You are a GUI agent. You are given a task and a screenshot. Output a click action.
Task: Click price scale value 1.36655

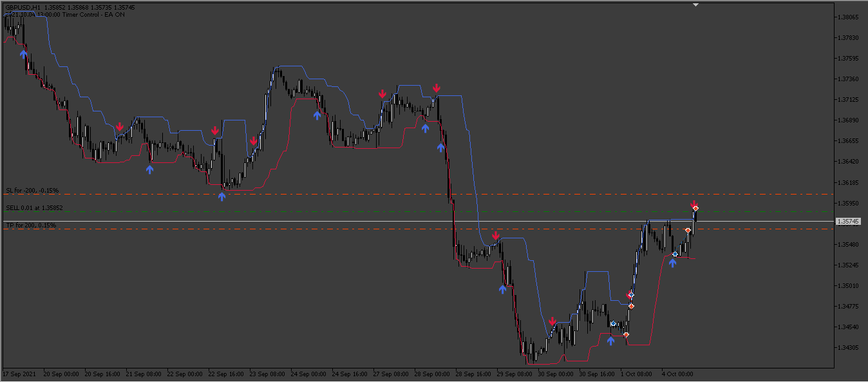click(847, 141)
